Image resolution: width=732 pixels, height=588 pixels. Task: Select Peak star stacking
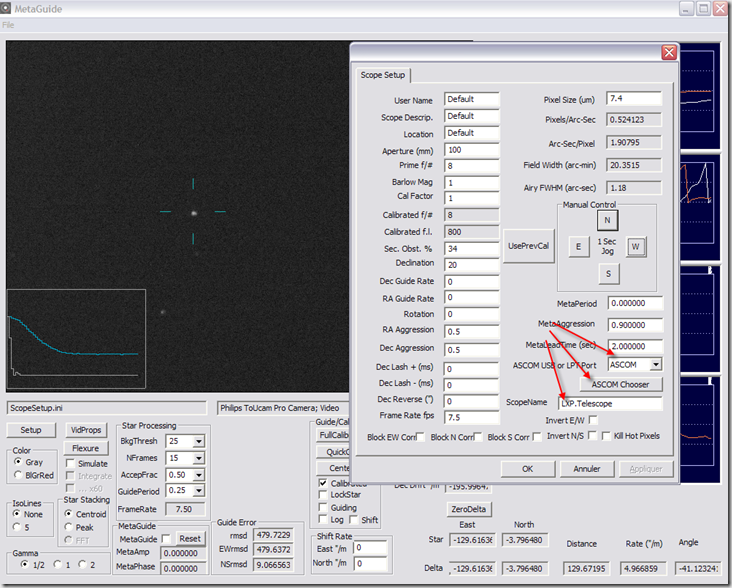69,527
